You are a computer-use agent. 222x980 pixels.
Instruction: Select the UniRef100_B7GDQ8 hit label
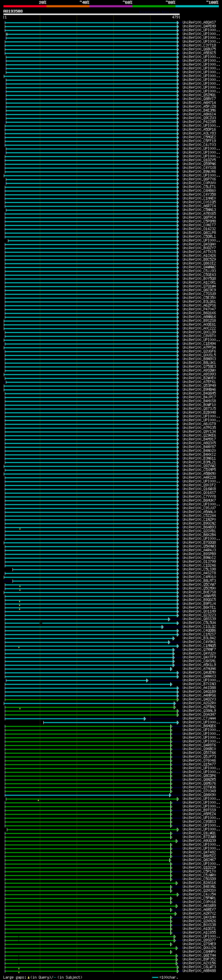[x=199, y=543]
